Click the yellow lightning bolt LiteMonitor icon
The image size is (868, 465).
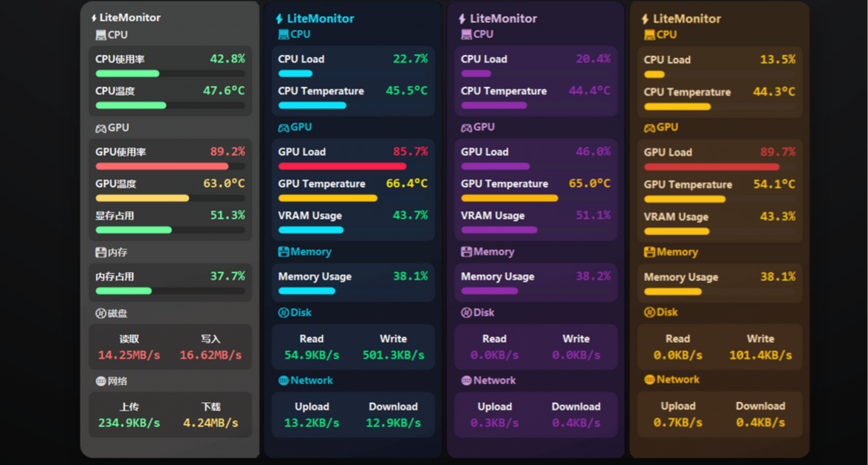pyautogui.click(x=645, y=18)
